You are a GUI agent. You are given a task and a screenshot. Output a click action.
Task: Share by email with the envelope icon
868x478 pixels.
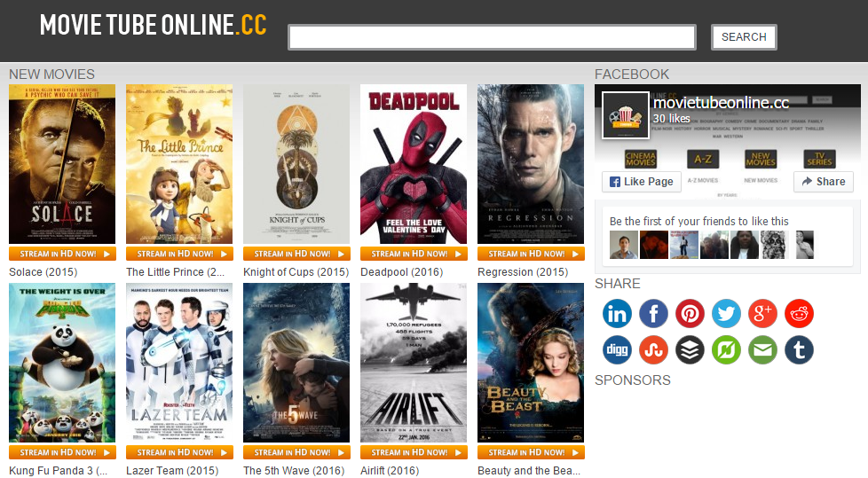coord(762,350)
